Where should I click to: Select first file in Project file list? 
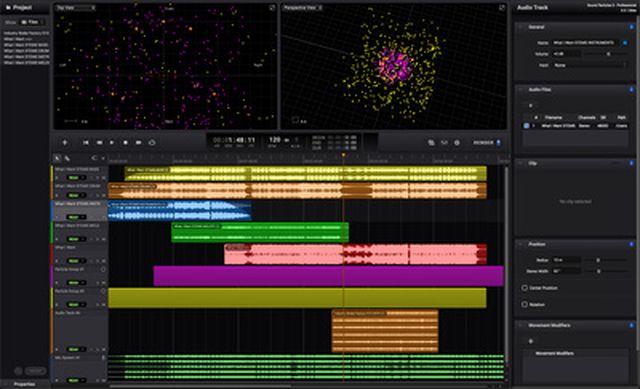[27, 33]
